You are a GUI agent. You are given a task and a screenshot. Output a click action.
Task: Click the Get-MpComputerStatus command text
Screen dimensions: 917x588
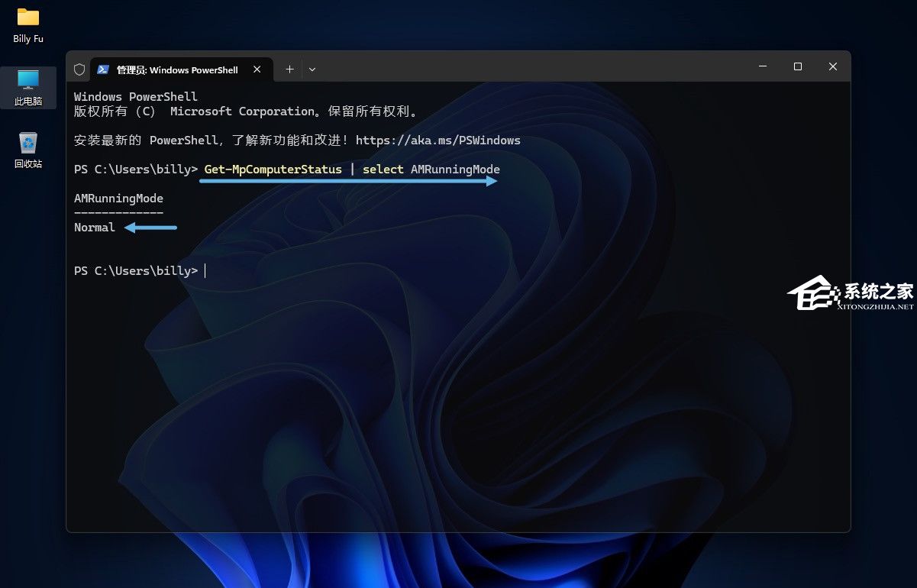[273, 170]
